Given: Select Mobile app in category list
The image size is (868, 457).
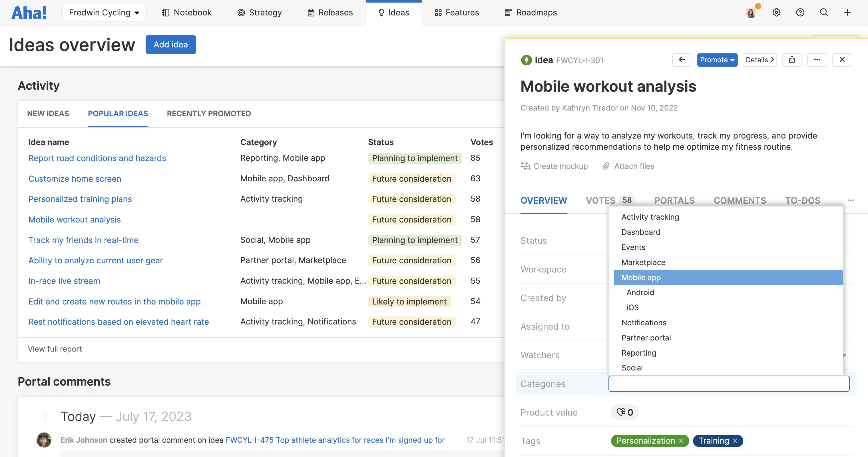Looking at the screenshot, I should tap(641, 277).
